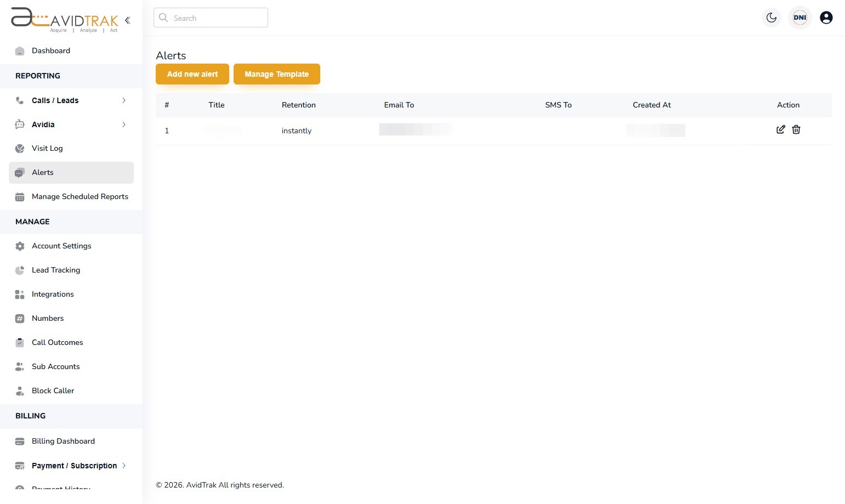
Task: Click the Account Settings gear icon
Action: point(20,246)
